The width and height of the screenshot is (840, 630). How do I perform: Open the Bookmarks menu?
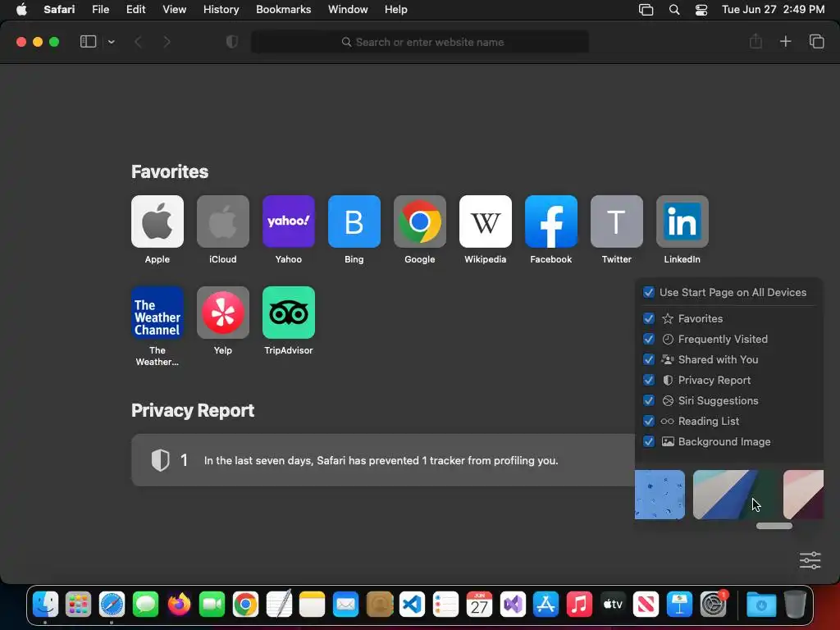click(283, 10)
